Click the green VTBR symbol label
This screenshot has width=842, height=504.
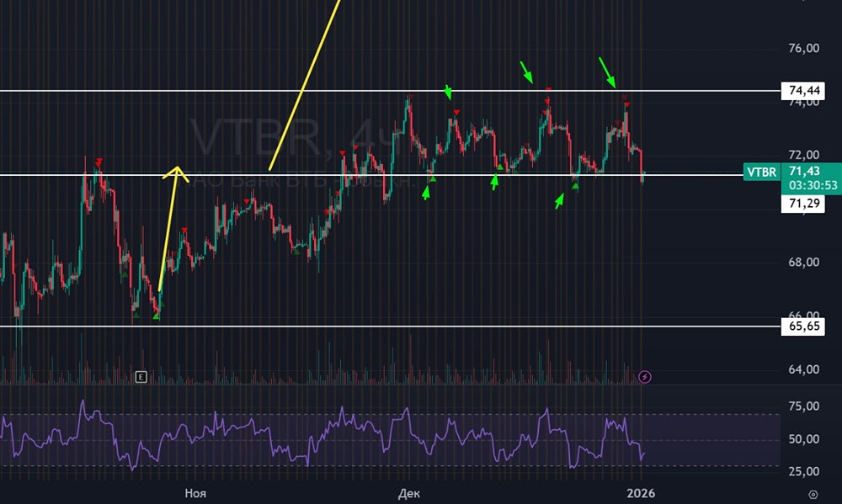point(761,172)
